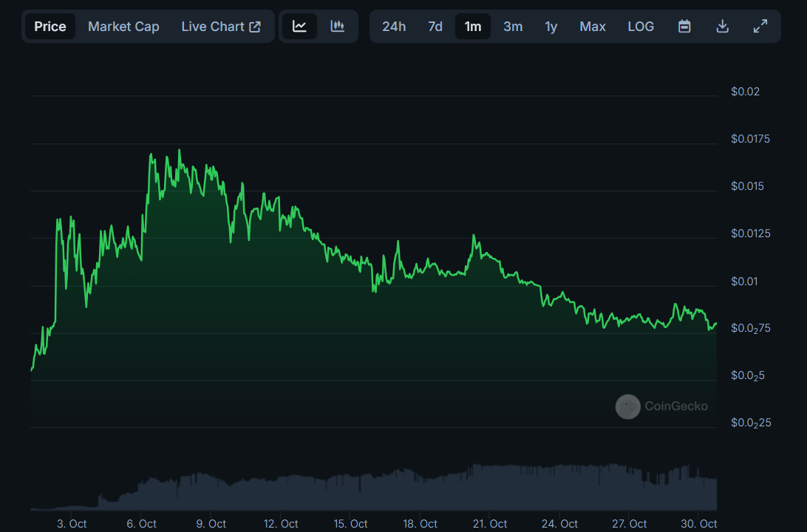Show Max time range
807x532 pixels.
(x=593, y=27)
